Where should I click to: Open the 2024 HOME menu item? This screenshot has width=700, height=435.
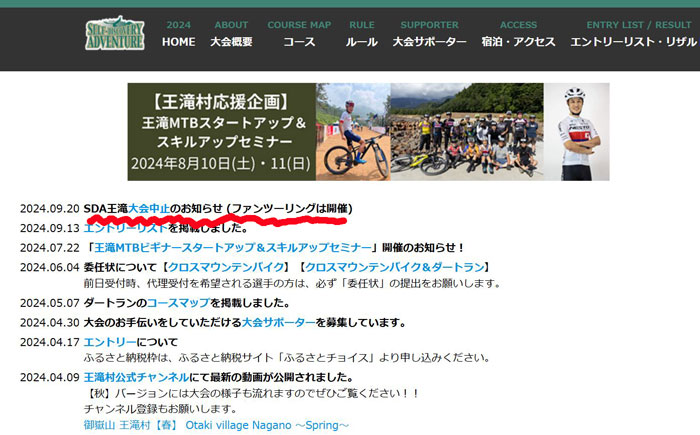coord(179,34)
